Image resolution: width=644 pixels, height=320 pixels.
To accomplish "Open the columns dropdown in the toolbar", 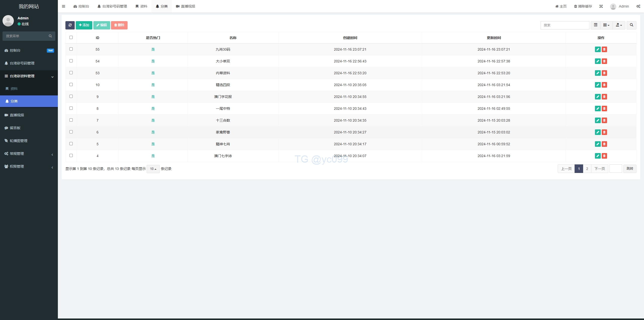I will (x=606, y=25).
